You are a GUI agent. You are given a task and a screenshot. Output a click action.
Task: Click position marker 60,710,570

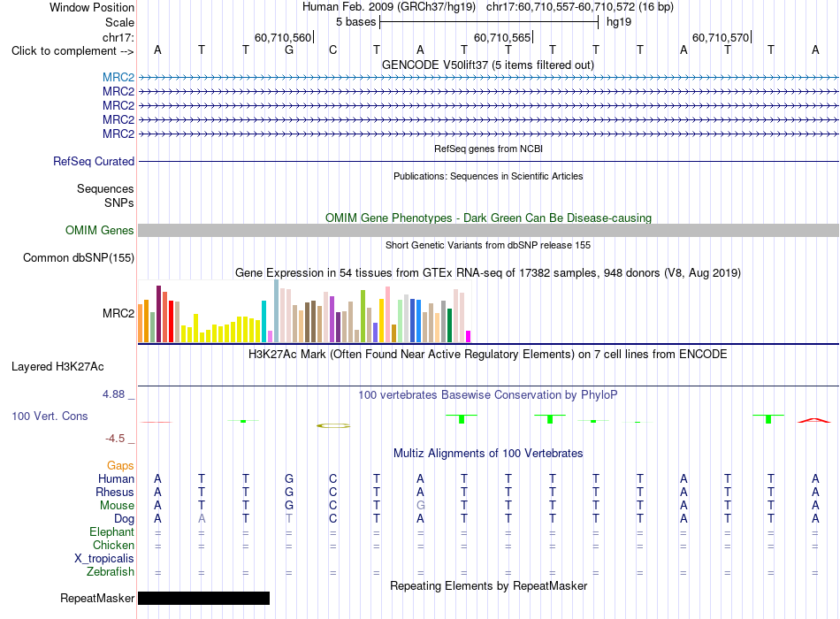pos(721,37)
